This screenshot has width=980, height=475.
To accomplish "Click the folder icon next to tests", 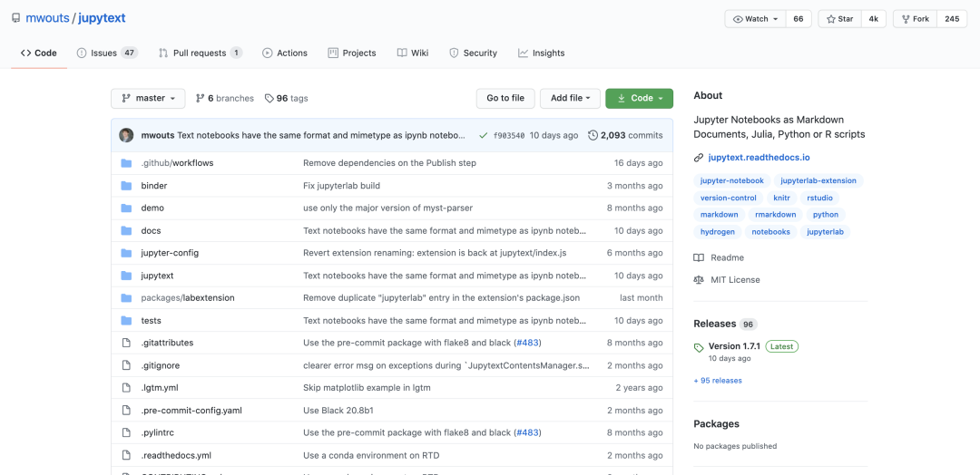I will 126,320.
